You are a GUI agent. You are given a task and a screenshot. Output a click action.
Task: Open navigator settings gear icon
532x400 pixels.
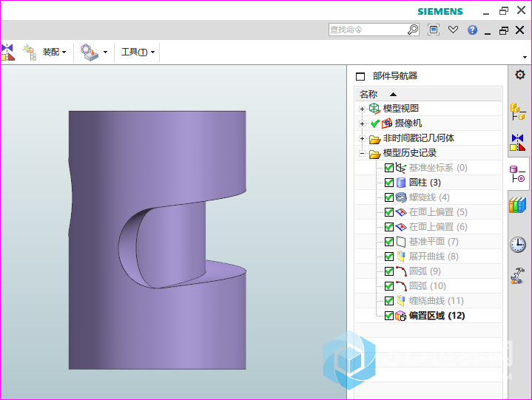(519, 75)
